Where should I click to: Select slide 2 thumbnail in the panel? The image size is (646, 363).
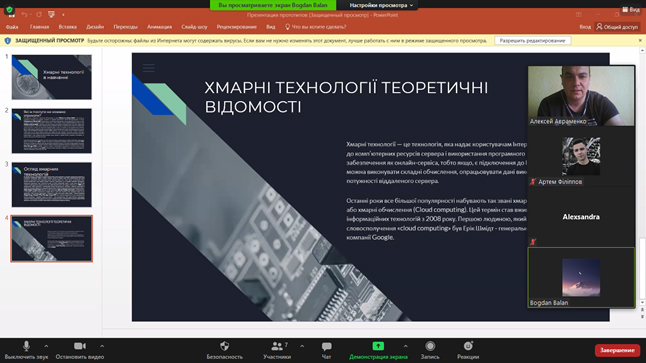51,131
